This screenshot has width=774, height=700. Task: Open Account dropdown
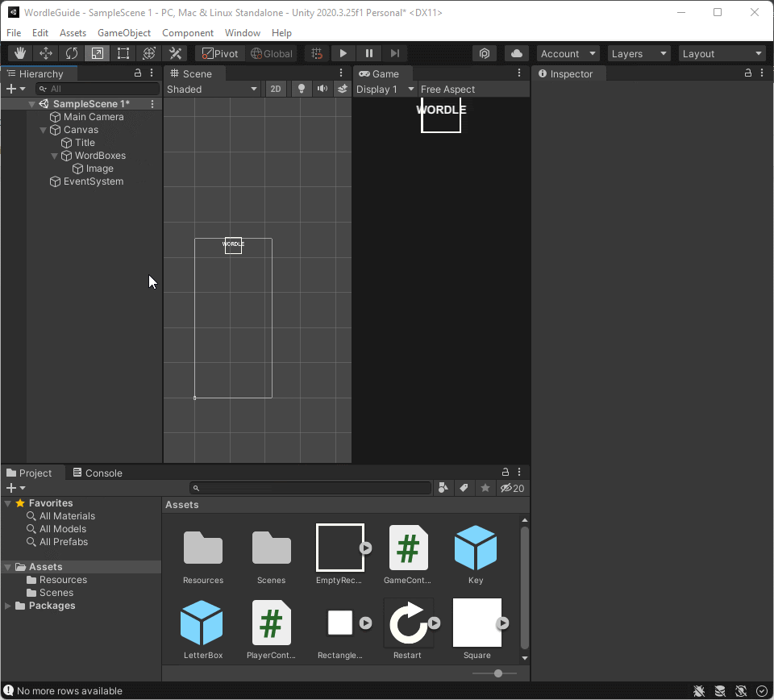click(568, 53)
